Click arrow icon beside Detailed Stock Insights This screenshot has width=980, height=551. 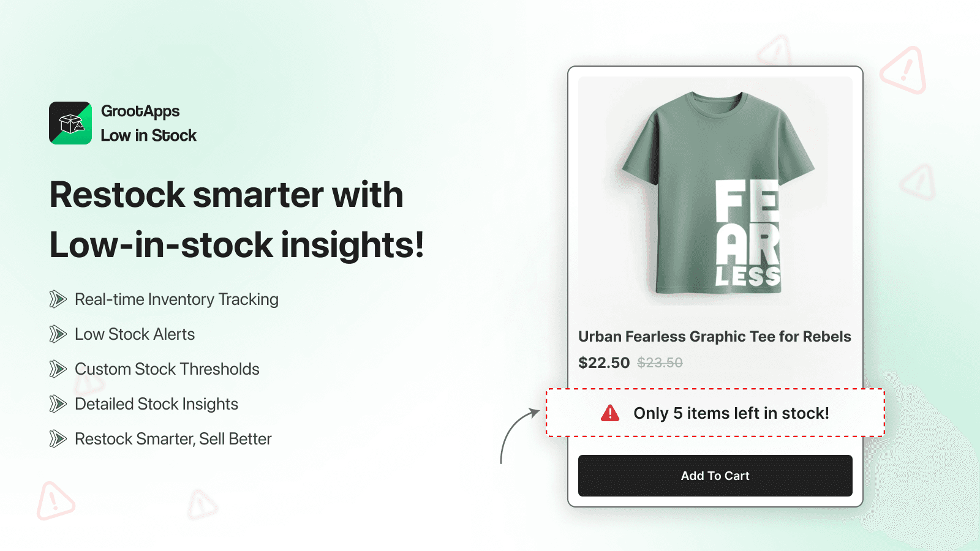(58, 404)
